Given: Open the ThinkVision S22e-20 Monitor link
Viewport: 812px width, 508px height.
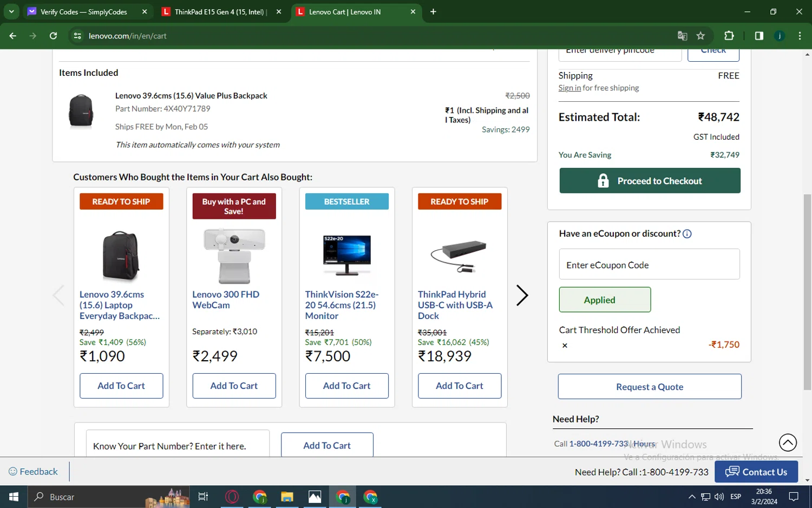Looking at the screenshot, I should click(x=342, y=305).
